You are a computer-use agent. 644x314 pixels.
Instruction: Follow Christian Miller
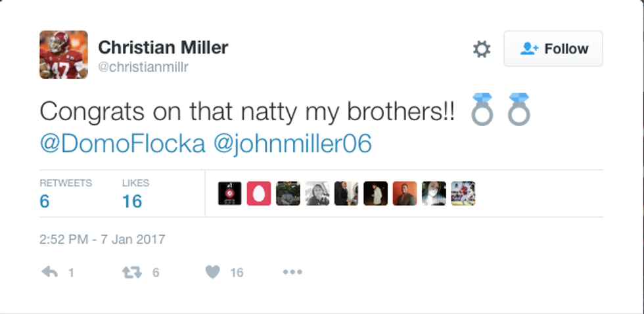(x=553, y=49)
